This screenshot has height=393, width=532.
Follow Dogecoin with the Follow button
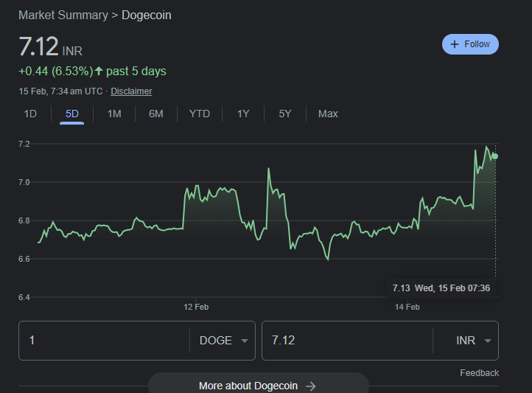tap(470, 44)
